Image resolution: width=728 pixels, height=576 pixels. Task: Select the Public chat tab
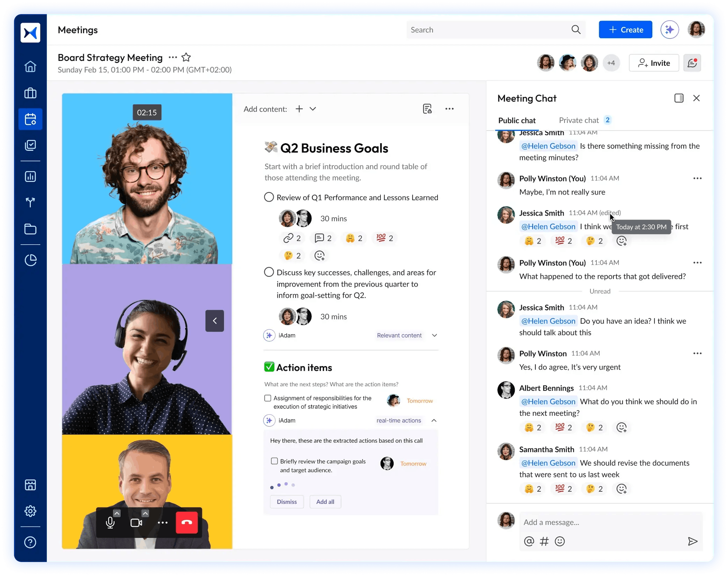point(517,121)
